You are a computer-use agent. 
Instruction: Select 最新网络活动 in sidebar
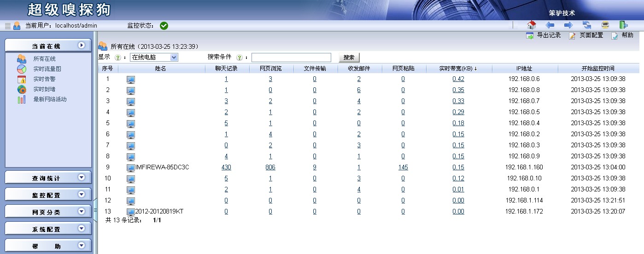50,99
